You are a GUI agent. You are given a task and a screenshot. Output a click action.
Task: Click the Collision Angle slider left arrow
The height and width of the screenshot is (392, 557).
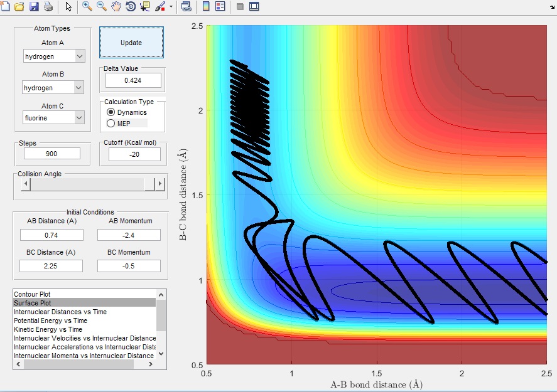(x=26, y=184)
